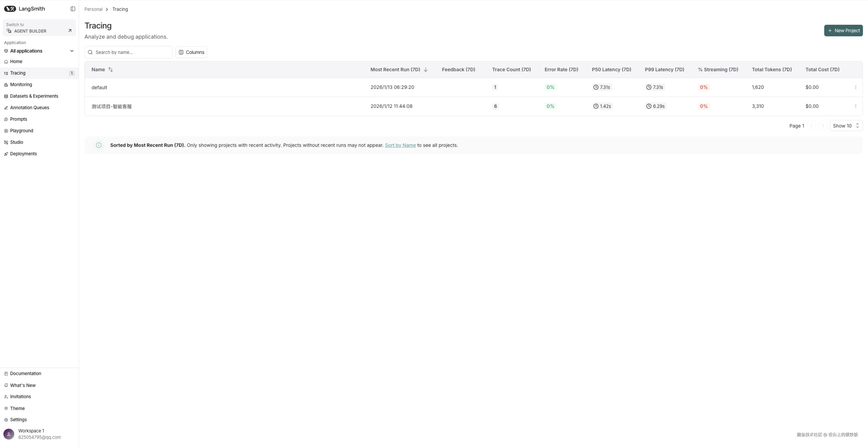The width and height of the screenshot is (868, 447).
Task: Go to Monitoring in sidebar
Action: pos(21,85)
